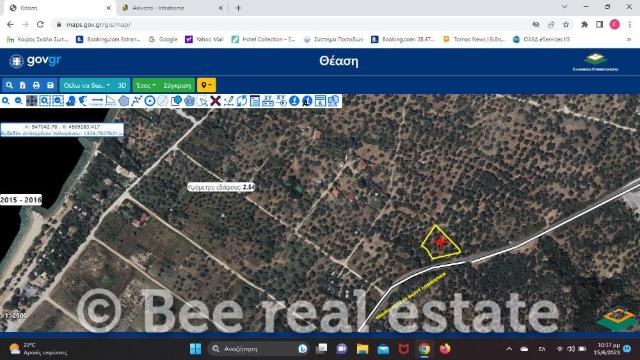
Task: Click the full extent arrows tool
Action: (31, 101)
